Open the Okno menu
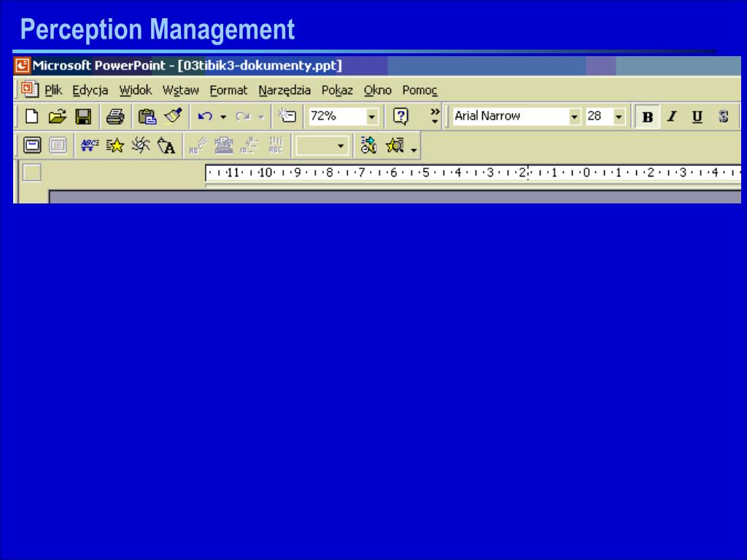Screen dimensions: 747x560 (377, 90)
